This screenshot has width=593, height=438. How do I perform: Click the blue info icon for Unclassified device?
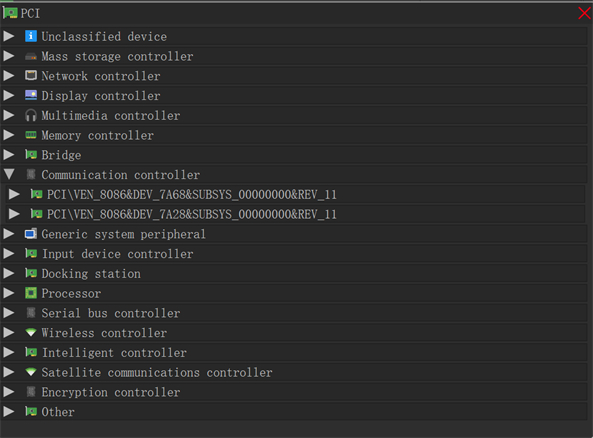point(31,36)
